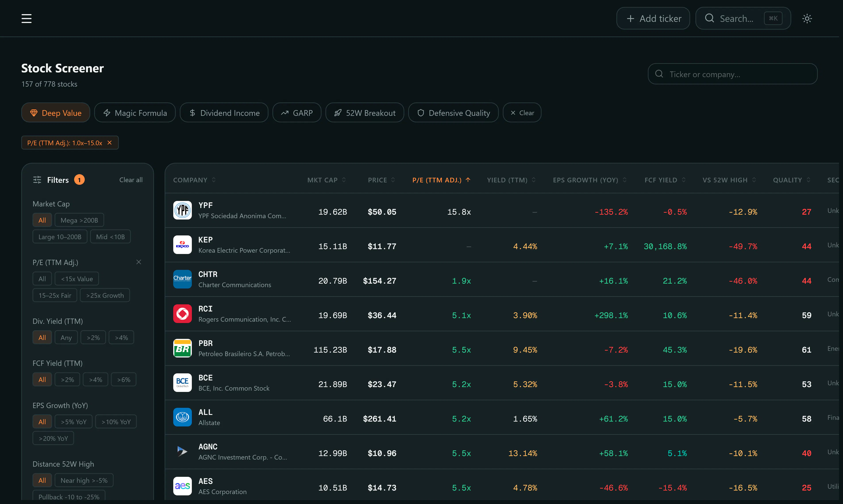Sort table by Price column
The width and height of the screenshot is (843, 504).
pos(382,180)
